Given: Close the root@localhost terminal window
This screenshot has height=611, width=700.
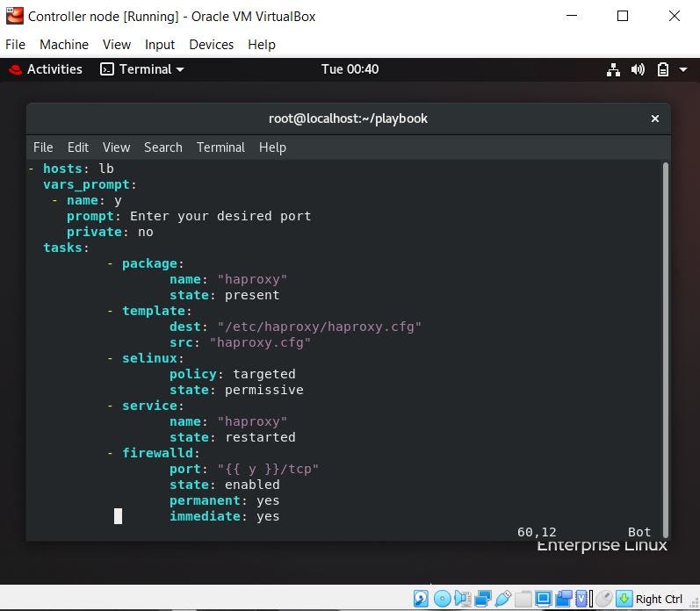Looking at the screenshot, I should tap(655, 119).
